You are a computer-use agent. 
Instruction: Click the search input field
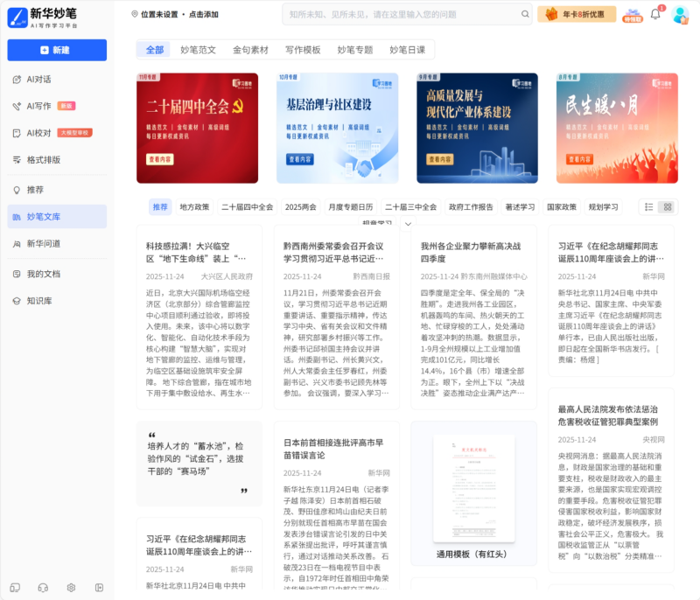click(x=398, y=14)
